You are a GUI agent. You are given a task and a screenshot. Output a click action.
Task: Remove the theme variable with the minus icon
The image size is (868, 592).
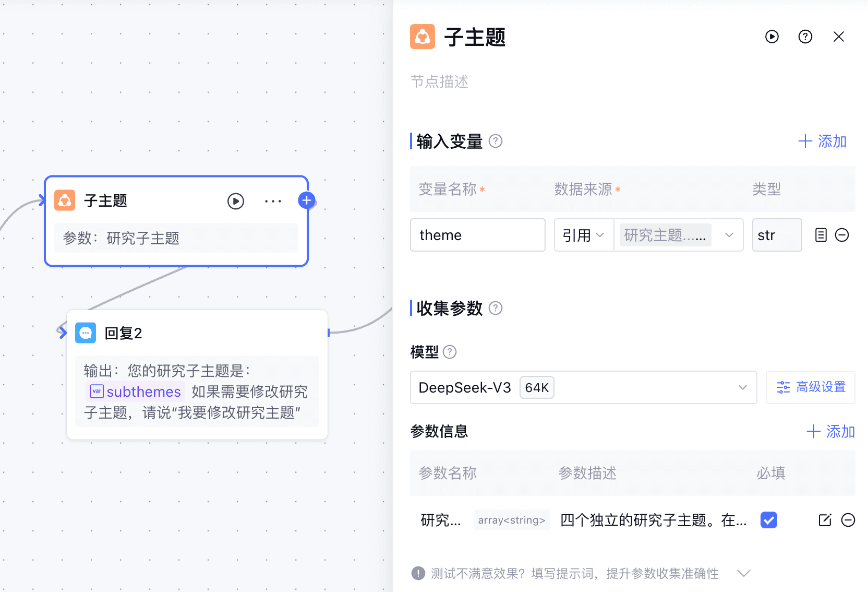pos(841,235)
